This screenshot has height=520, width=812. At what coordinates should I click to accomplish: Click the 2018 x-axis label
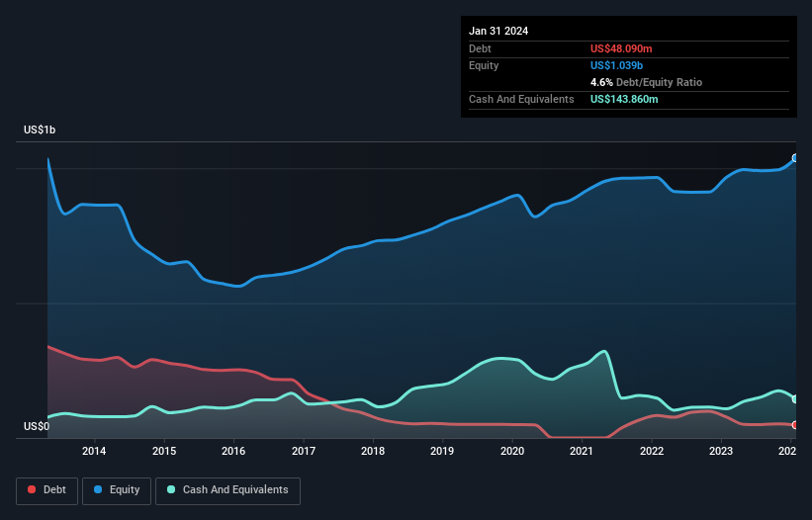[x=373, y=451]
